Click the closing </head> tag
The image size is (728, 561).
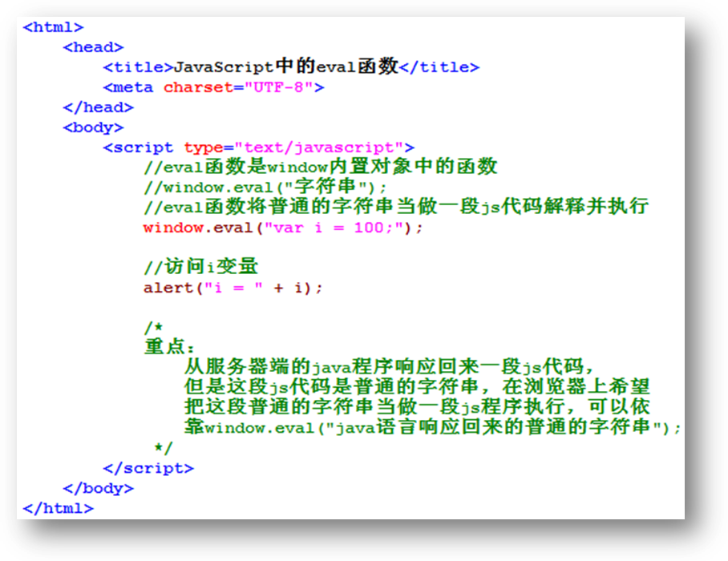click(98, 107)
